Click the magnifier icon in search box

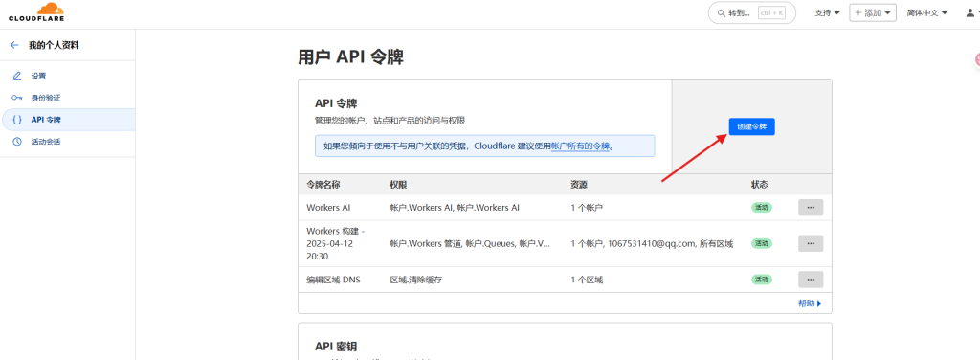tap(722, 12)
